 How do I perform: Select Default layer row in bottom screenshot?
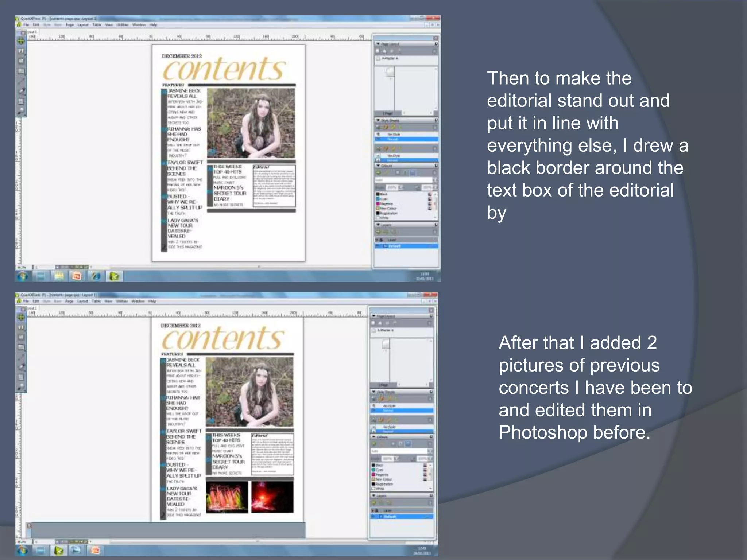(402, 517)
